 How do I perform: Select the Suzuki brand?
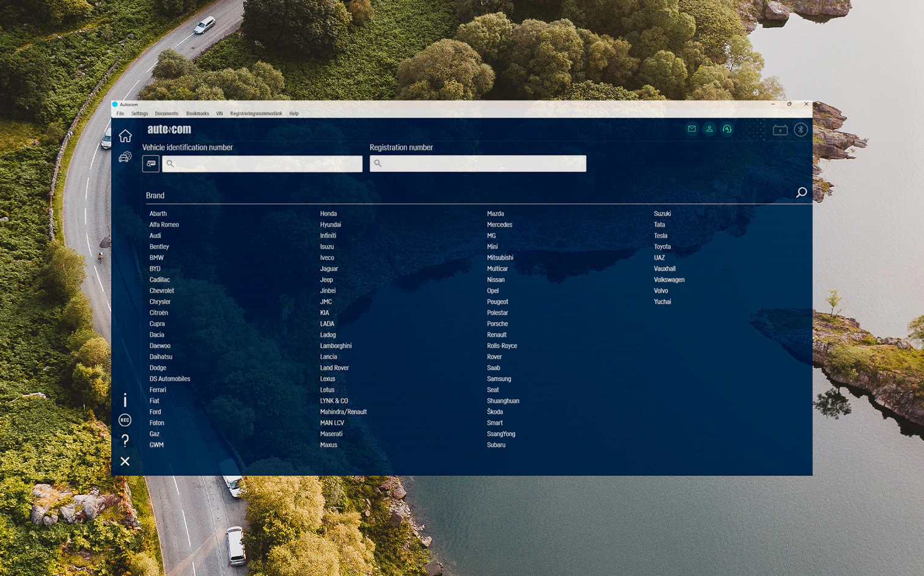(x=662, y=213)
